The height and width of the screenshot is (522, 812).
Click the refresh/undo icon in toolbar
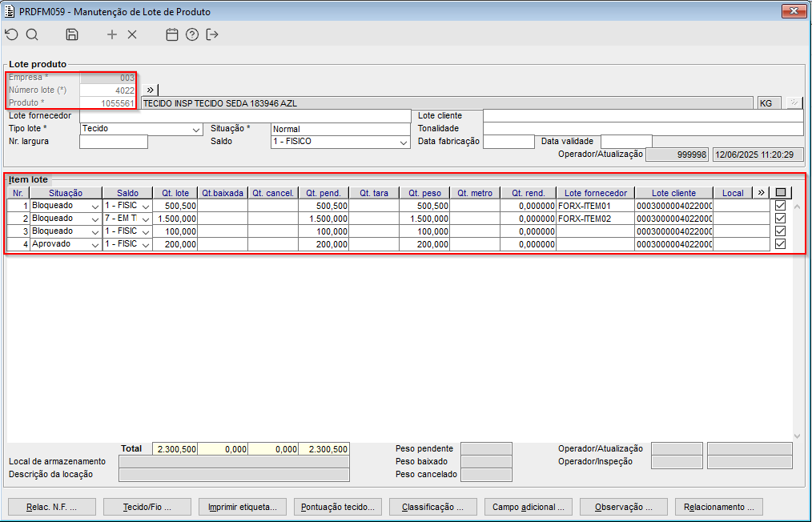pos(11,34)
